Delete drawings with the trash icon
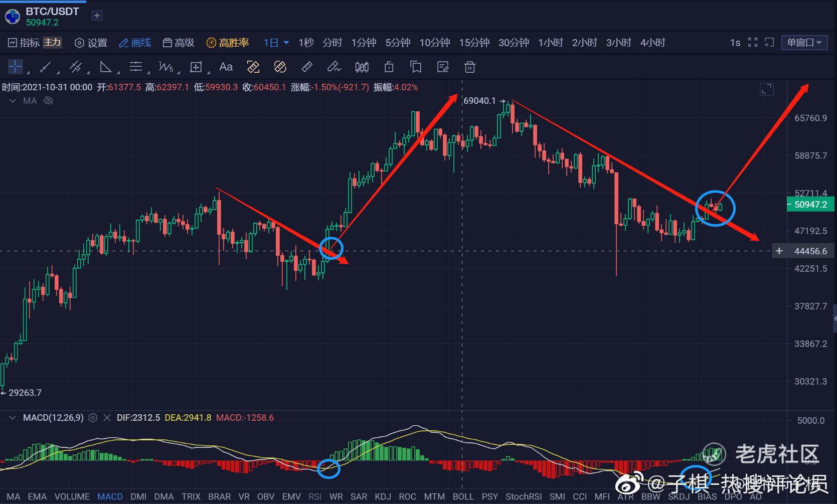This screenshot has width=837, height=504. point(469,67)
